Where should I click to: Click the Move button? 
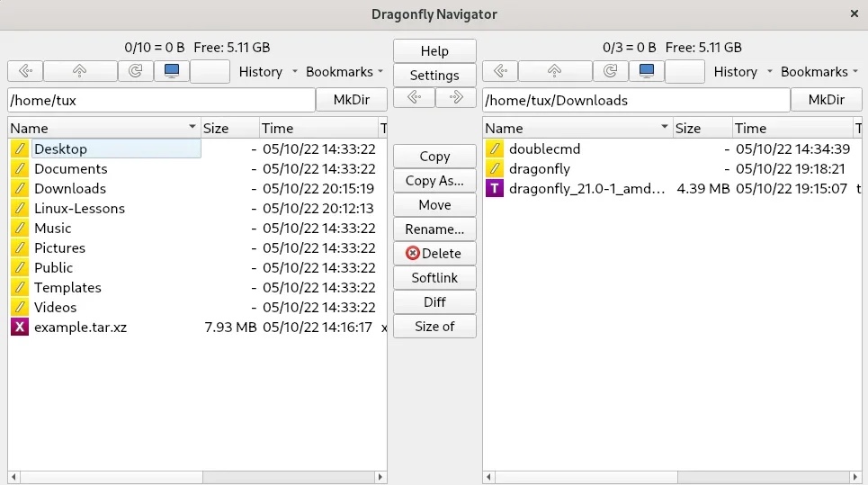(x=434, y=205)
